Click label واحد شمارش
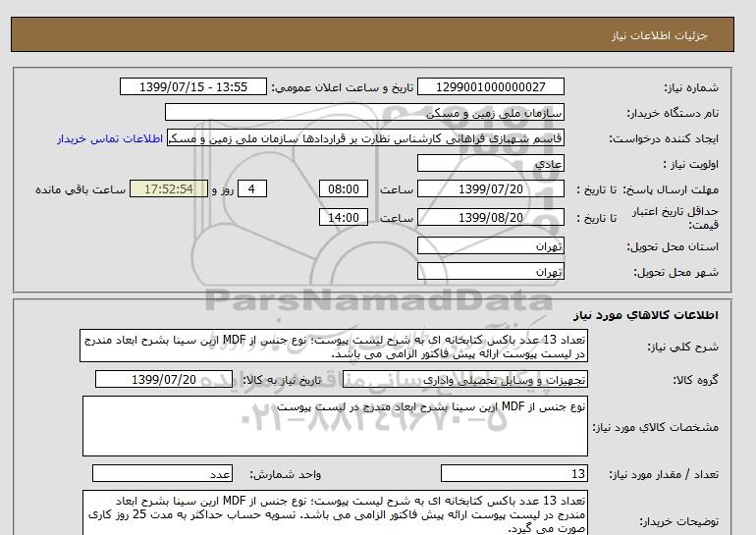The width and height of the screenshot is (756, 535). tap(286, 474)
